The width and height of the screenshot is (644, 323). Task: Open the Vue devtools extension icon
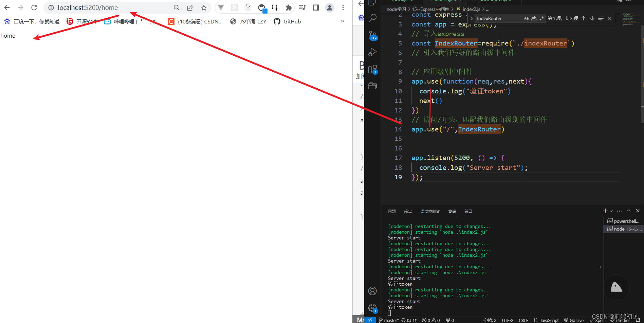coord(221,7)
